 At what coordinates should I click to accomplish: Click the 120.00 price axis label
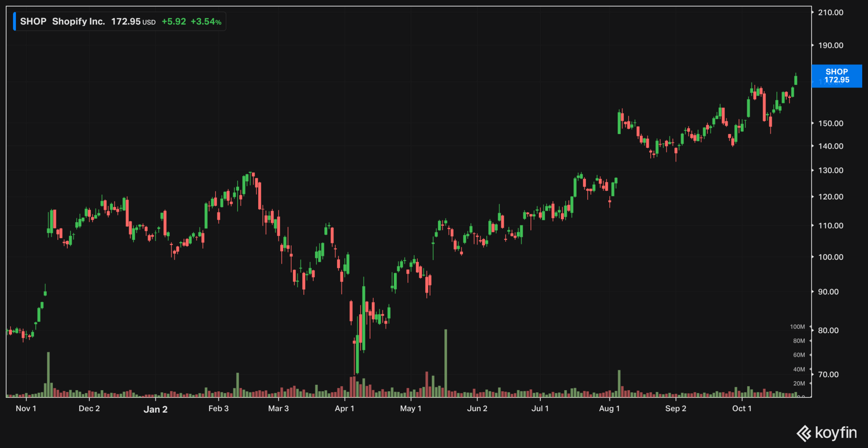pyautogui.click(x=830, y=197)
